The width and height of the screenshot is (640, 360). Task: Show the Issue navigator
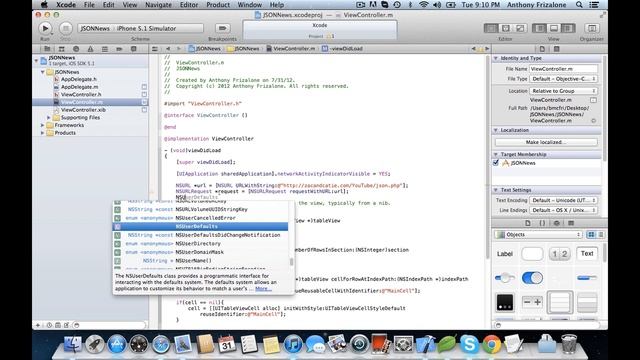pos(90,49)
